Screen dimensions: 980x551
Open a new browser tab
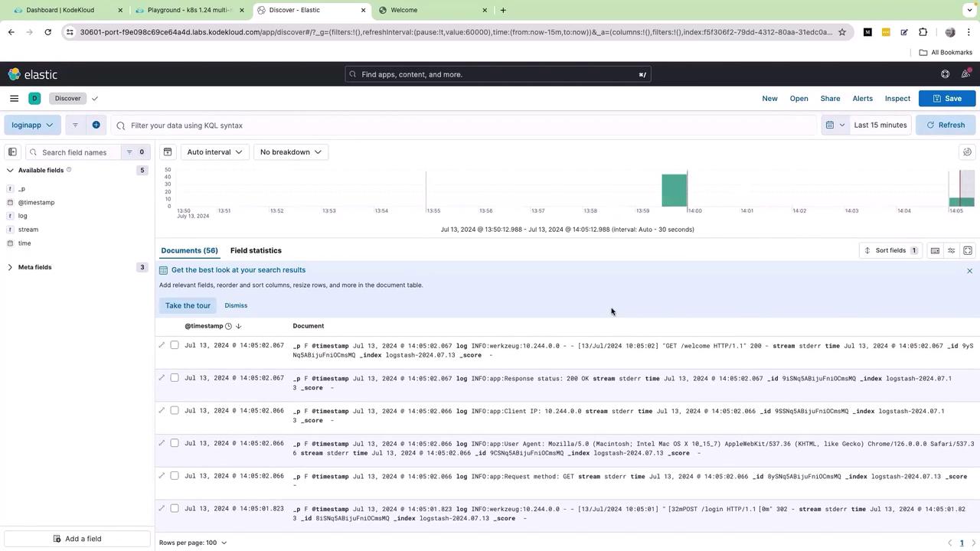click(503, 10)
